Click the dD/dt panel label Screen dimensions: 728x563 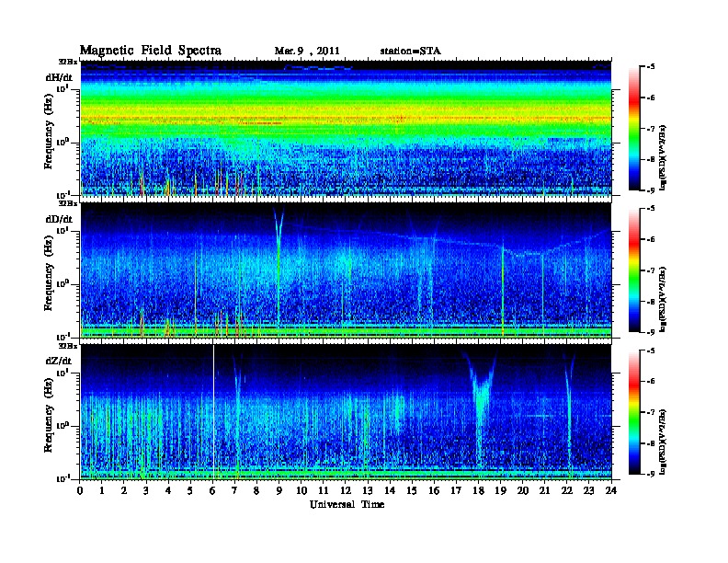tap(59, 219)
